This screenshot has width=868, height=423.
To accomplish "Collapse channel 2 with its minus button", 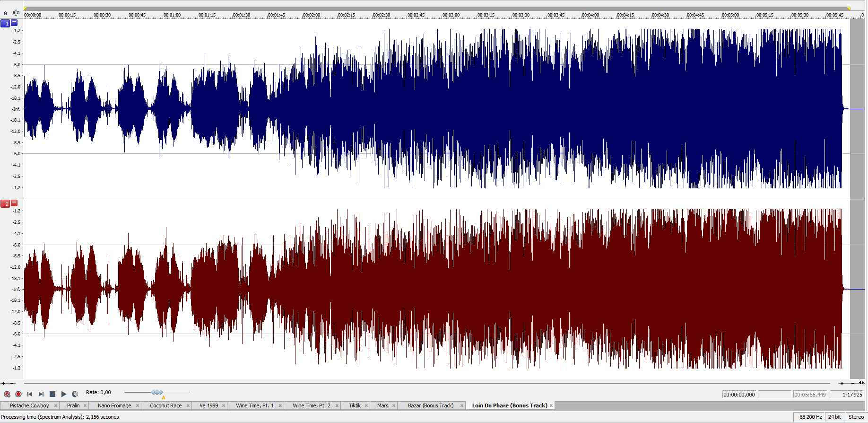I will click(x=14, y=203).
